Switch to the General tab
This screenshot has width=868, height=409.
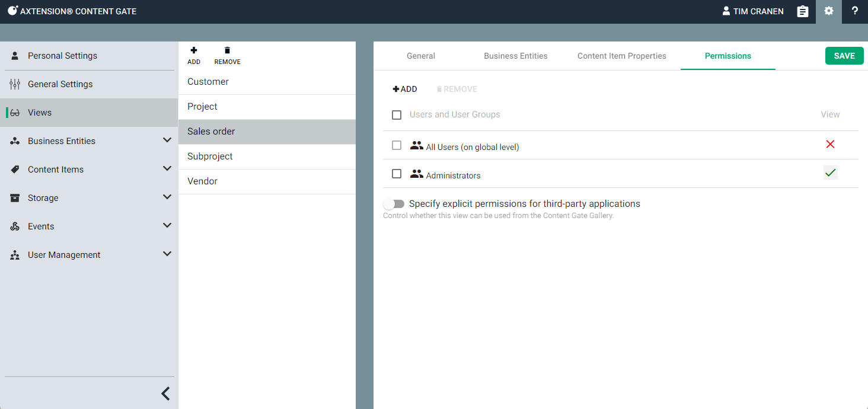pos(421,56)
